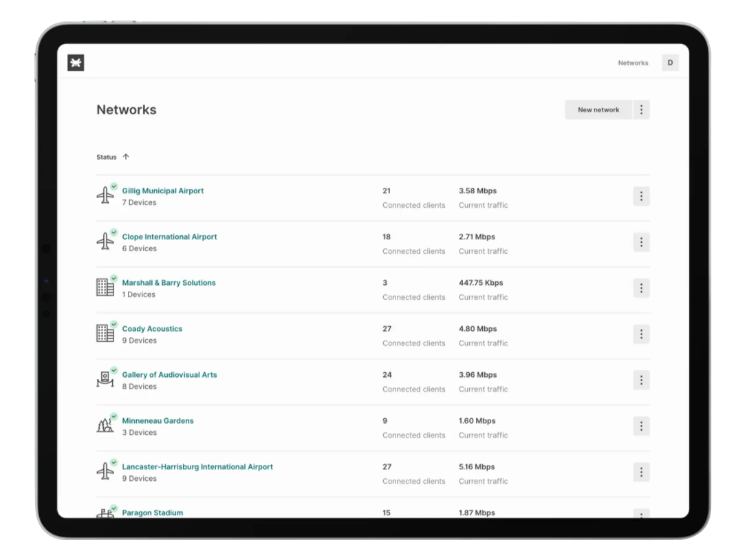Open the options menu for Marshall & Barry Solutions
The width and height of the screenshot is (736, 560).
point(641,288)
